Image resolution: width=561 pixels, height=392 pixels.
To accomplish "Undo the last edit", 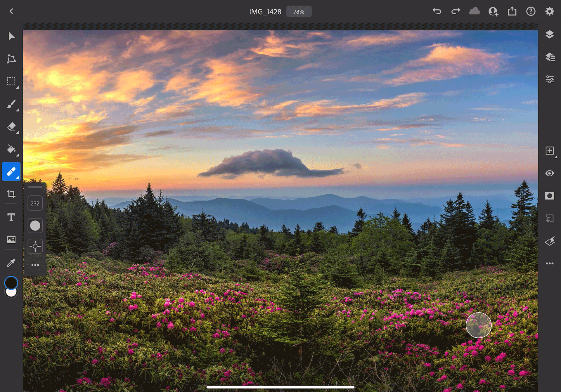I will [437, 11].
